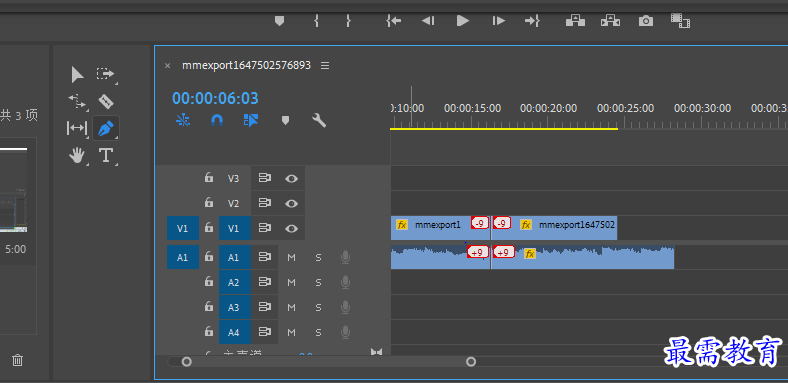Delete item with trash icon
Screen dimensions: 788x383
coord(18,360)
